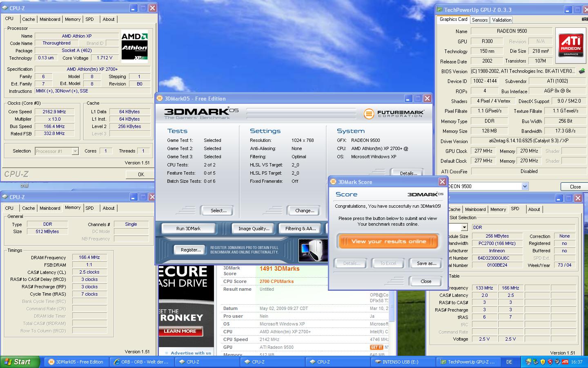Viewport: 588px width, 368px height.
Task: Click the ATI tray icon in system tray
Action: coord(565,362)
